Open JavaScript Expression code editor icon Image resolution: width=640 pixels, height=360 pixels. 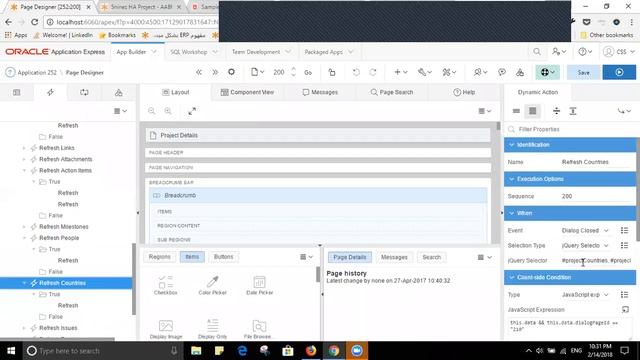pos(625,310)
